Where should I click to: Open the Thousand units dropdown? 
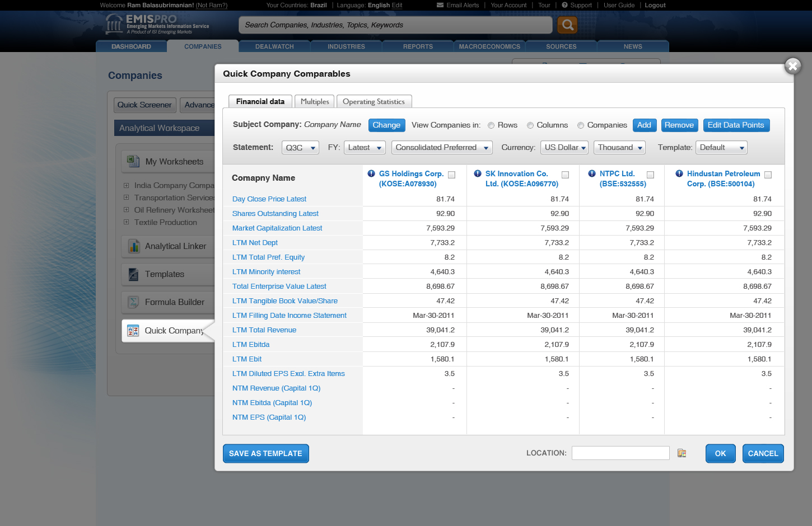[x=619, y=148]
